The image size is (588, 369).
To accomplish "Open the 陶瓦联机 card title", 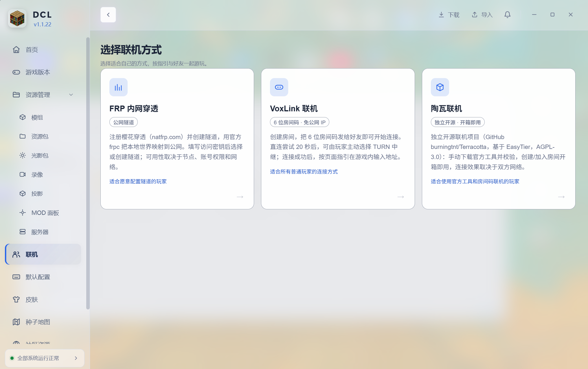I will pos(446,109).
